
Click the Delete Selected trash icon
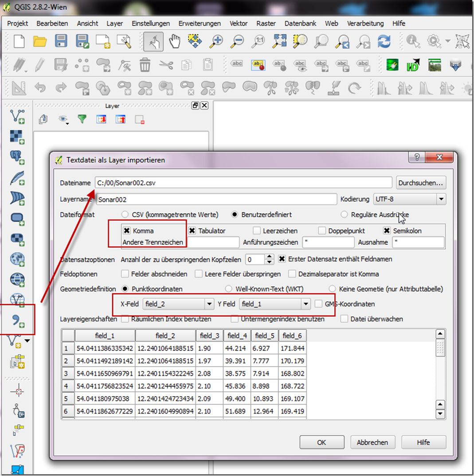(x=145, y=65)
